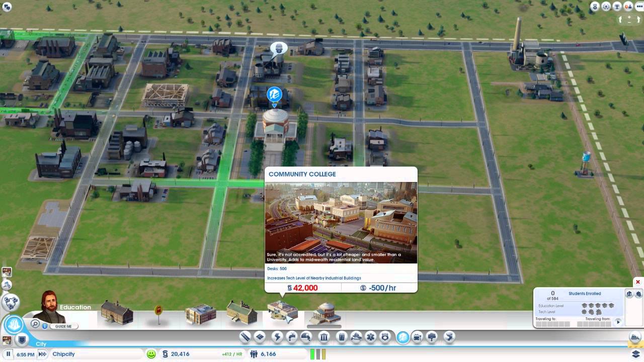Close the Students Enrolled panel
Viewport: 644px width, 362px height.
click(x=638, y=282)
